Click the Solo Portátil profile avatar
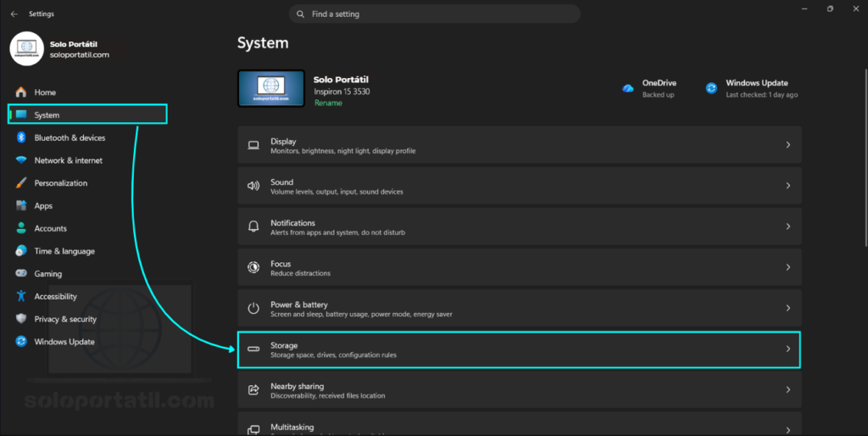This screenshot has width=868, height=436. (x=26, y=48)
